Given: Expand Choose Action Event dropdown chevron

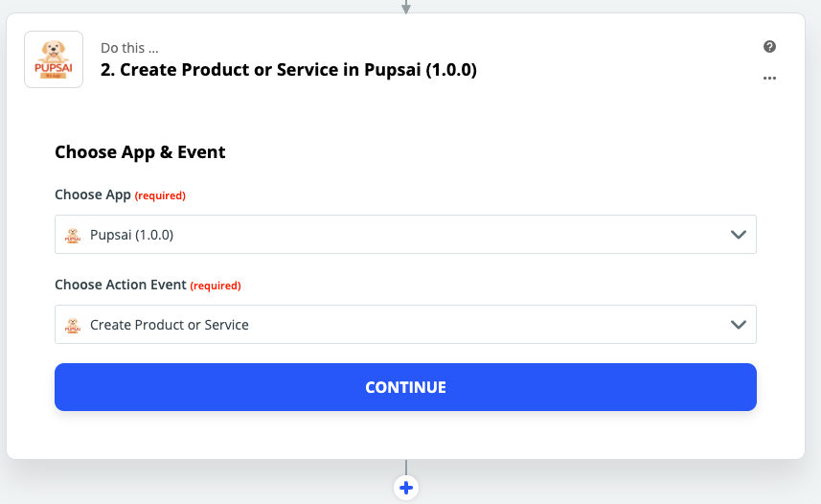Looking at the screenshot, I should point(738,325).
